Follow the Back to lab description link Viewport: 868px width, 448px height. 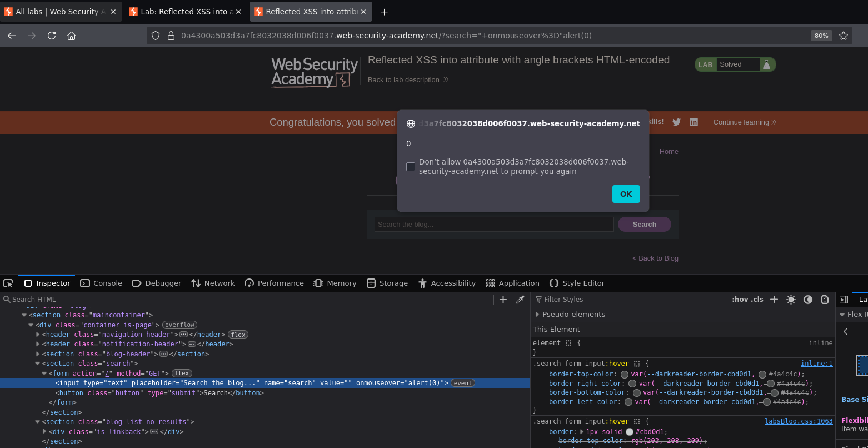click(x=408, y=80)
